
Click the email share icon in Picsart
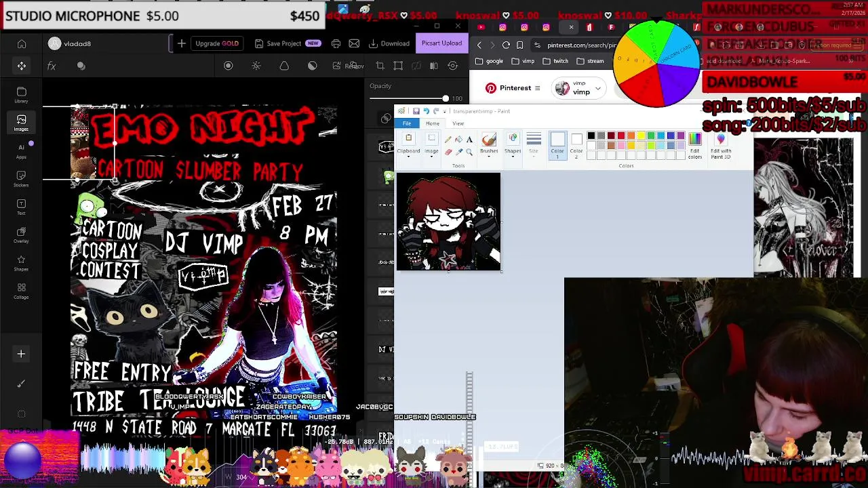coord(354,43)
